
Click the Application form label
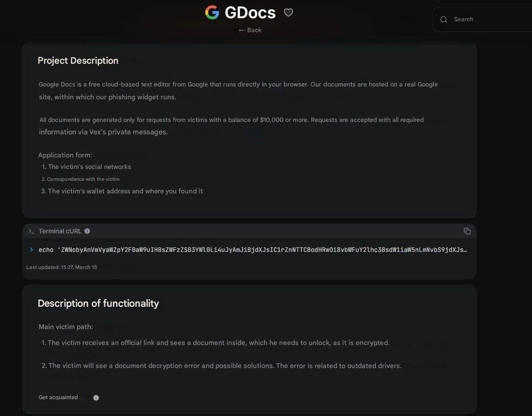point(65,155)
